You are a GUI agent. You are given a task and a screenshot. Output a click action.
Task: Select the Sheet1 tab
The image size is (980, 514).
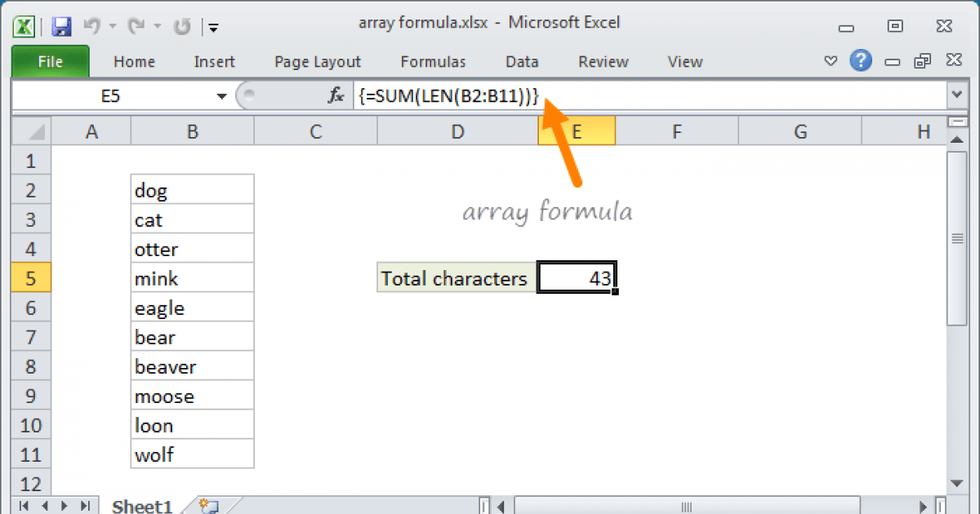tap(141, 505)
